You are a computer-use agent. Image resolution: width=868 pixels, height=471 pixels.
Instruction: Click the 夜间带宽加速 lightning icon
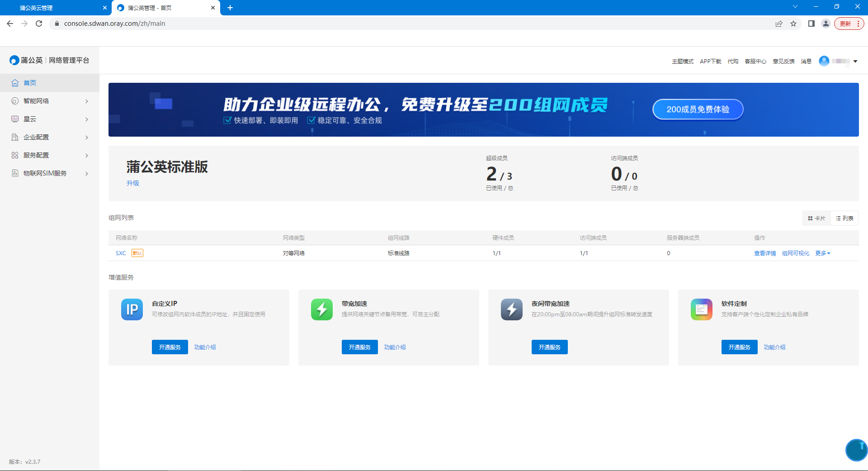click(x=511, y=309)
